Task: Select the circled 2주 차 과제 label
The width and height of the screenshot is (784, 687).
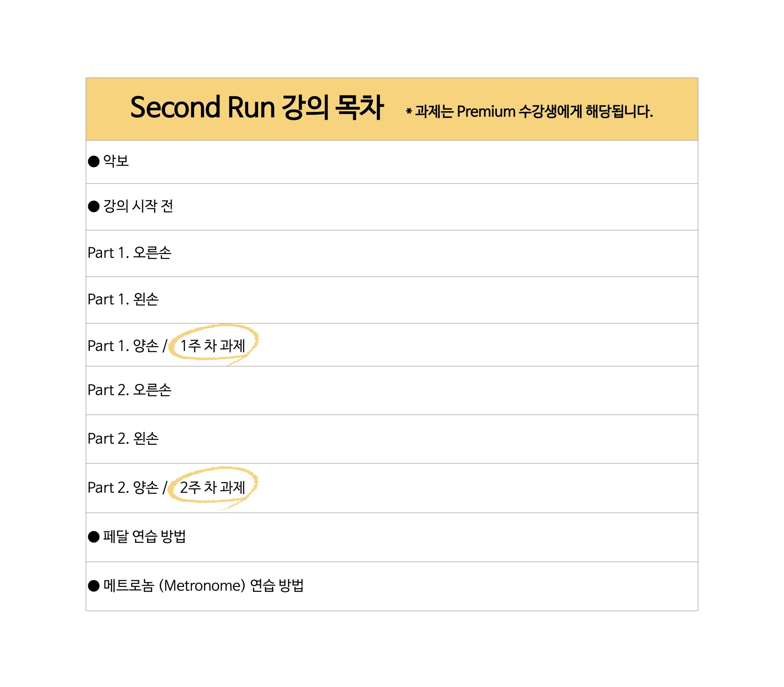Action: [x=213, y=487]
